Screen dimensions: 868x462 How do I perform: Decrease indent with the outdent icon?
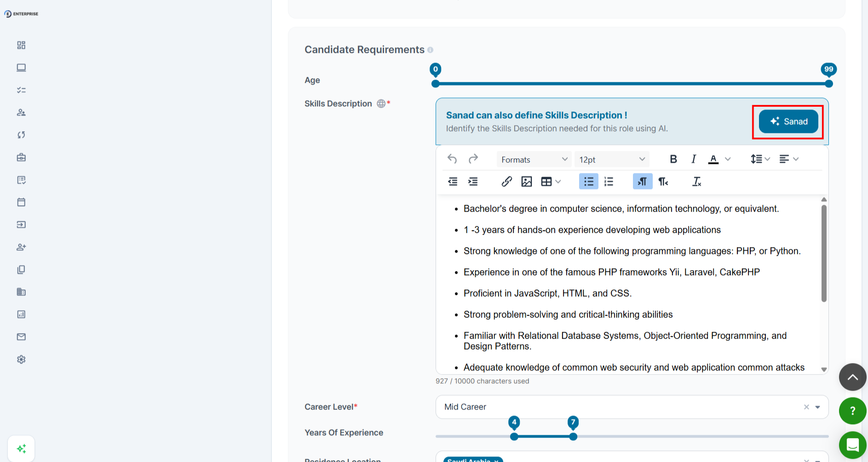click(453, 182)
